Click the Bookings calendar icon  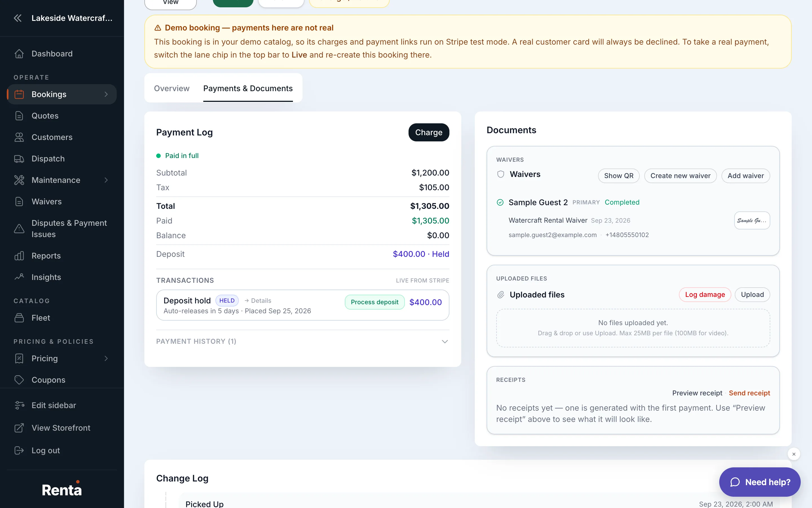19,95
